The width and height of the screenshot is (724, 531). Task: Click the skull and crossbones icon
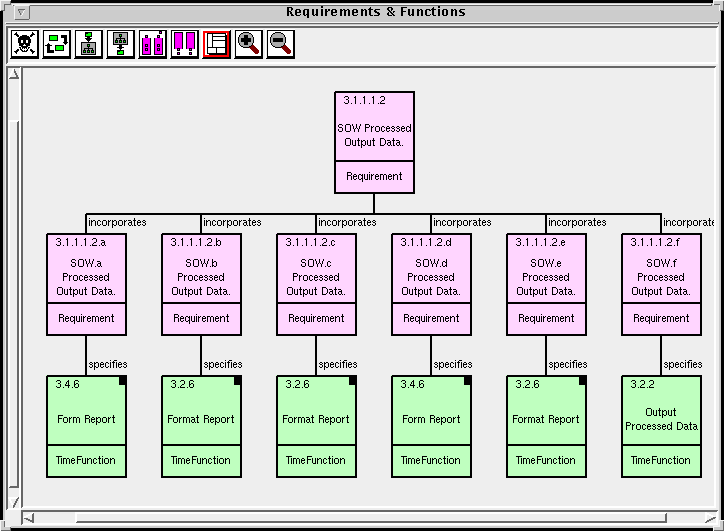tap(25, 44)
